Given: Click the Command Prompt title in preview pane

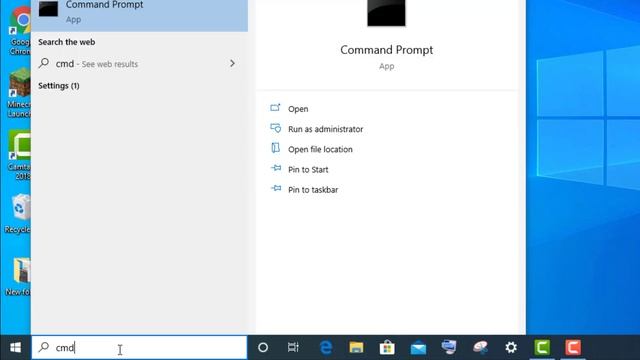Looking at the screenshot, I should [387, 50].
